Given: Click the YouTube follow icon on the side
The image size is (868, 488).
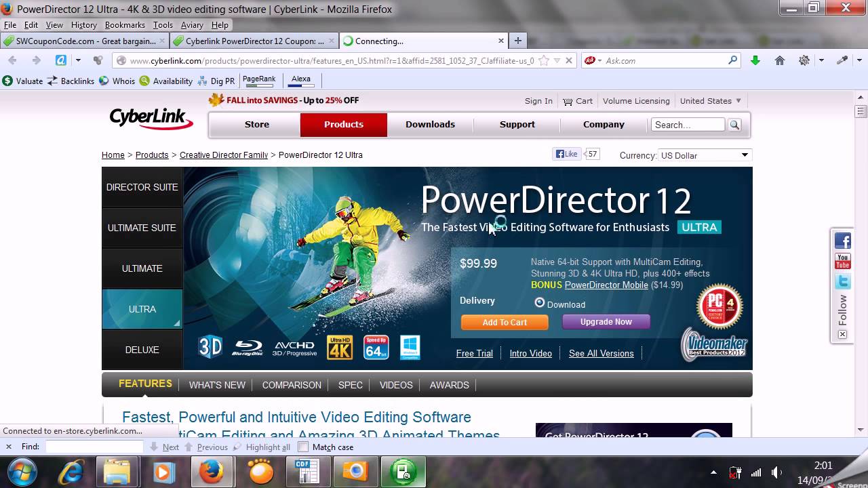Looking at the screenshot, I should (843, 261).
